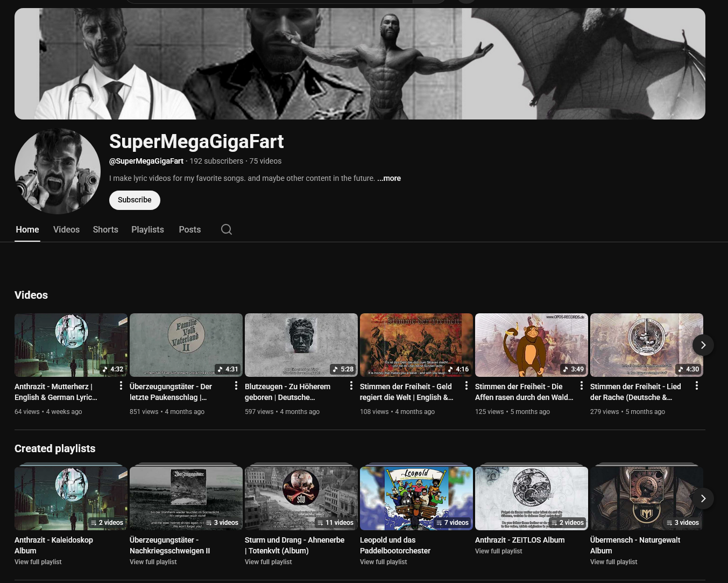
Task: Open three-dot menu for Geld regiert die Welt
Action: [x=467, y=386]
